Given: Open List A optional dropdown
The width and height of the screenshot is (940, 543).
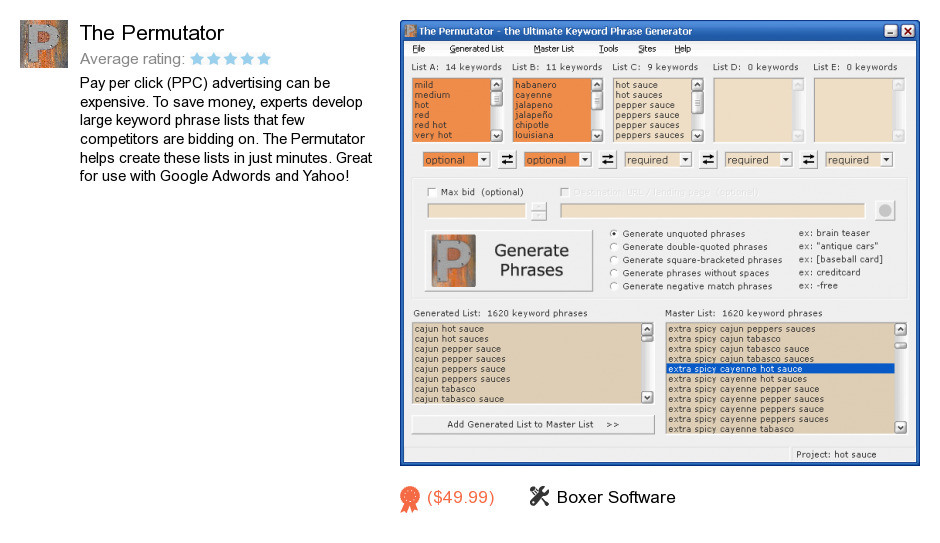Looking at the screenshot, I should click(483, 160).
